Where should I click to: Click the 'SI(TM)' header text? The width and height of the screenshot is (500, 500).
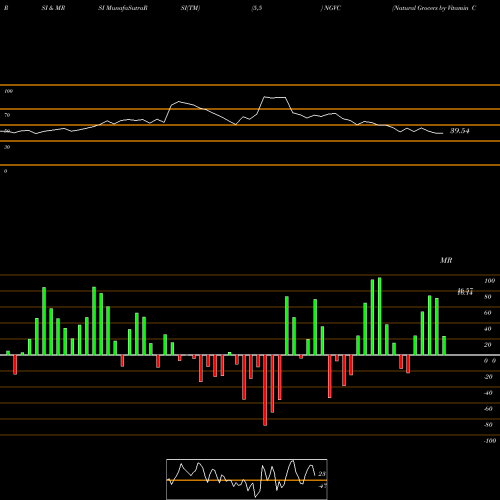(190, 8)
